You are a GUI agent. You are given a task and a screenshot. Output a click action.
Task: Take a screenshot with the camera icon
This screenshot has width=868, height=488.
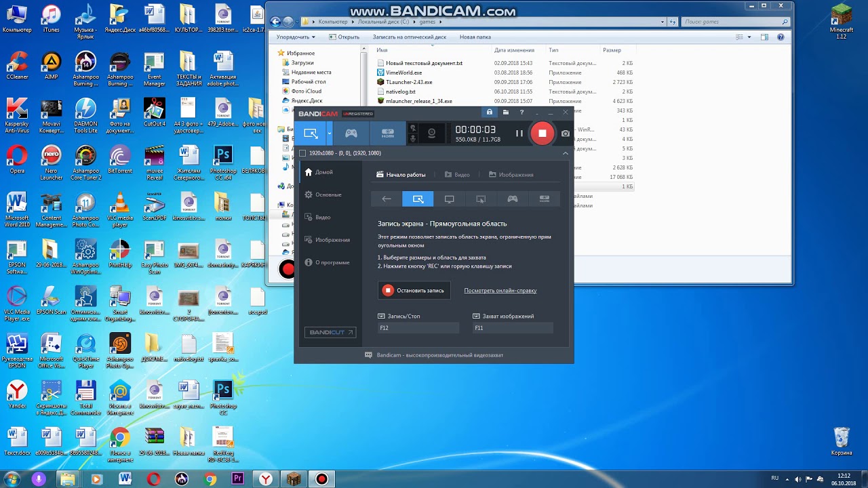point(566,134)
